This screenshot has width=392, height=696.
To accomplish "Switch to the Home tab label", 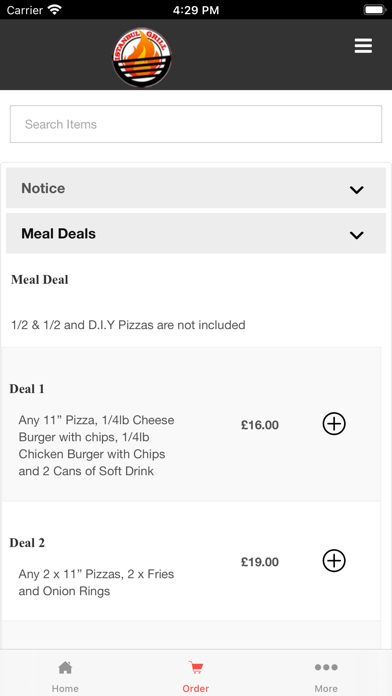I will (65, 688).
